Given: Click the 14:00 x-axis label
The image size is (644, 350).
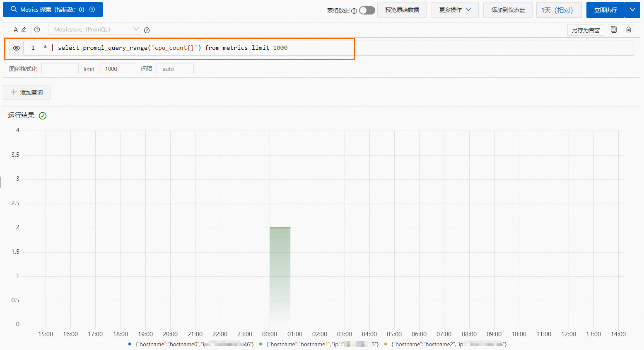Looking at the screenshot, I should [x=618, y=334].
